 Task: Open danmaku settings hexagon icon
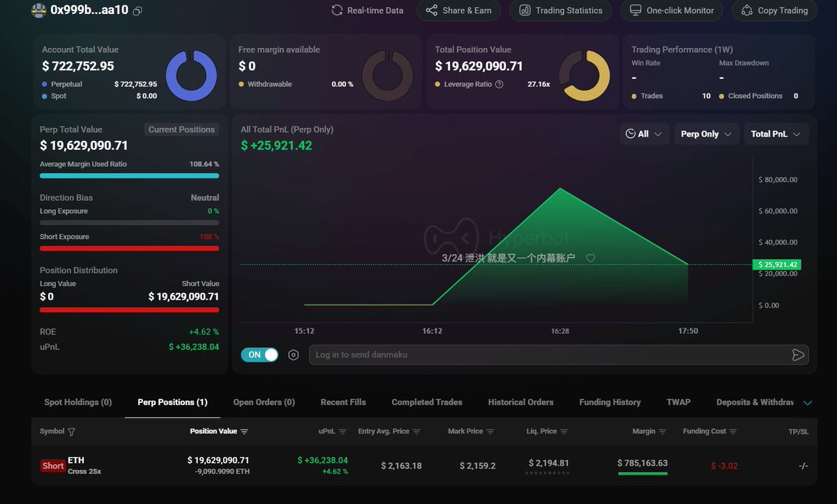coord(294,355)
